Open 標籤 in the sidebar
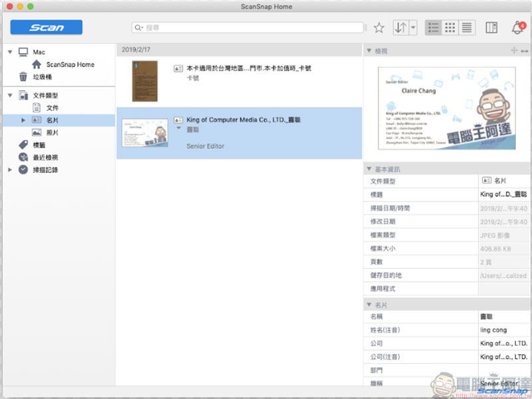This screenshot has width=532, height=399. click(x=39, y=145)
